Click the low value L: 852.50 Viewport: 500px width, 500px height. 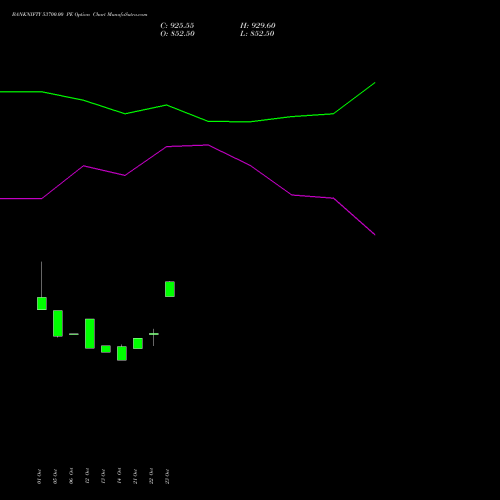pyautogui.click(x=257, y=34)
